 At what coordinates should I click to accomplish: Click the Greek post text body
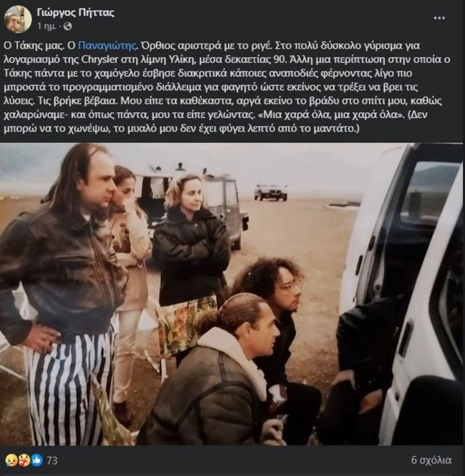coord(230,86)
